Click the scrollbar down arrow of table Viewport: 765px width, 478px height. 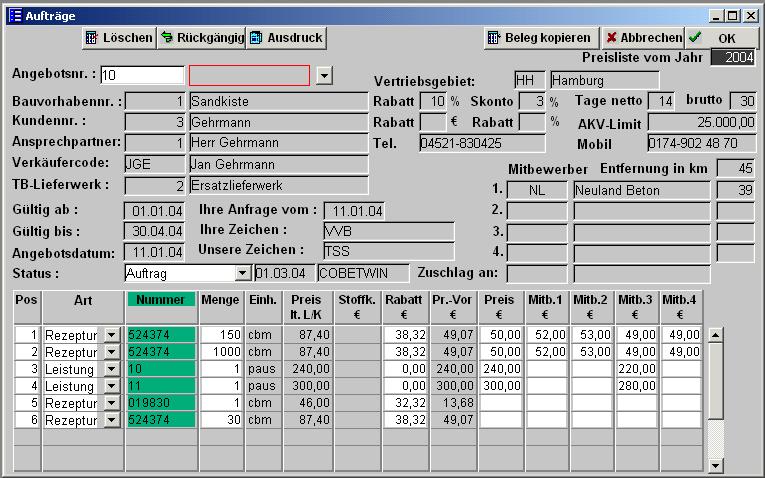715,465
